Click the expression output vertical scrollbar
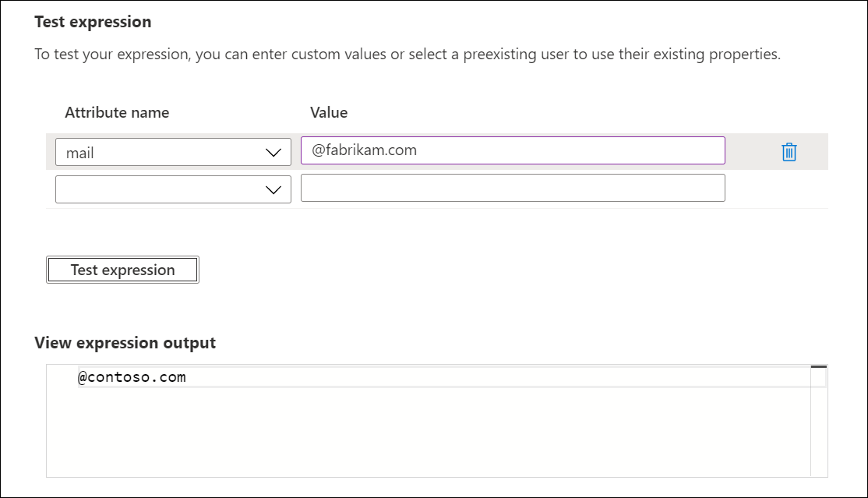Viewport: 868px width, 498px height. 818,429
